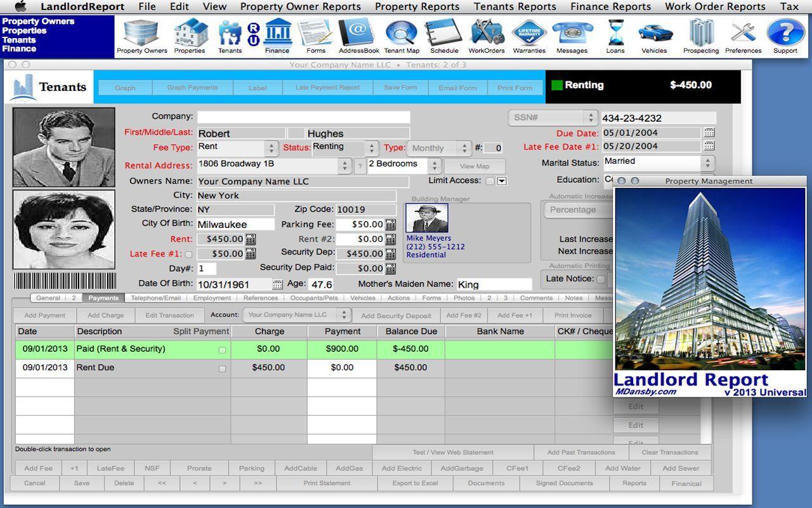Click Robert Hughes tenant photo
The height and width of the screenshot is (508, 812).
point(64,147)
